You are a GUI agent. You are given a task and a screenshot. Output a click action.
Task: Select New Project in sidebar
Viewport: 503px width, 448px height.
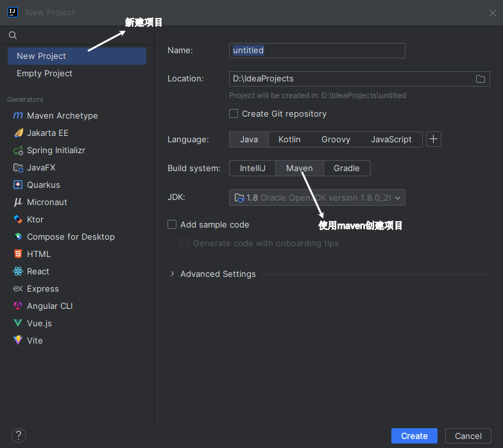point(77,56)
